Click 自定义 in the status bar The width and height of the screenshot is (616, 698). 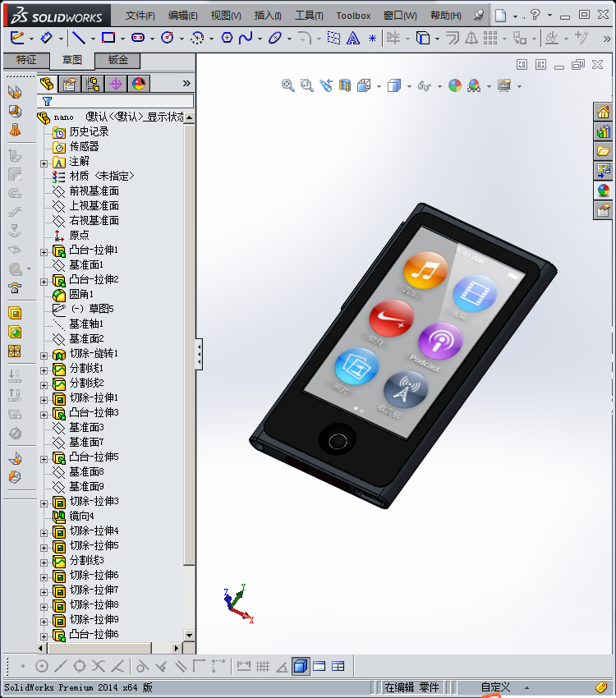495,687
